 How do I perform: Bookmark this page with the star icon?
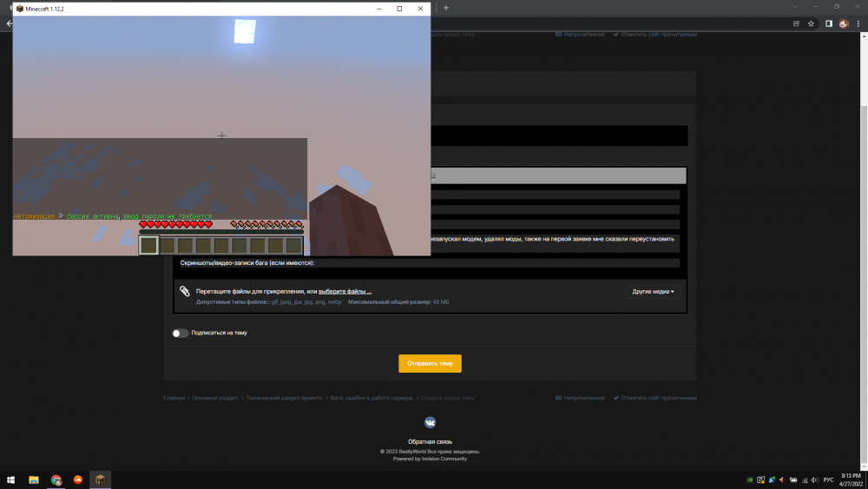(811, 23)
